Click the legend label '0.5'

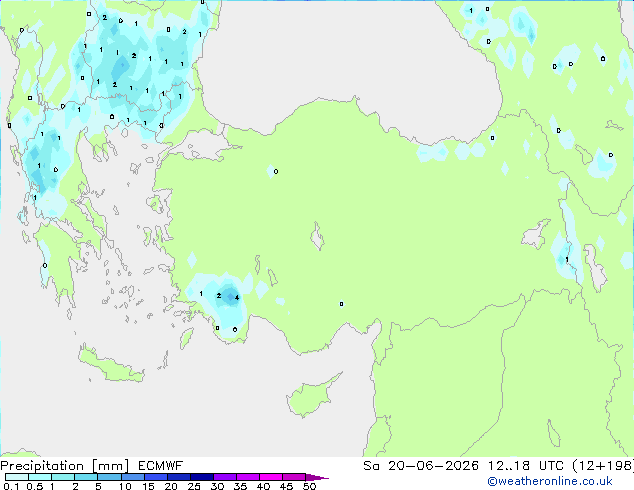pos(35,486)
